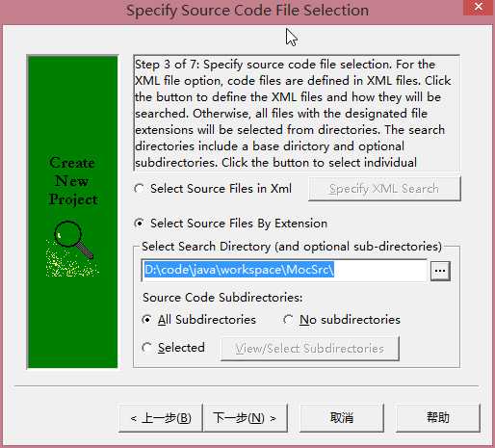Proceed with 下一步(N) button
Screen dimensions: 495x448
245,418
